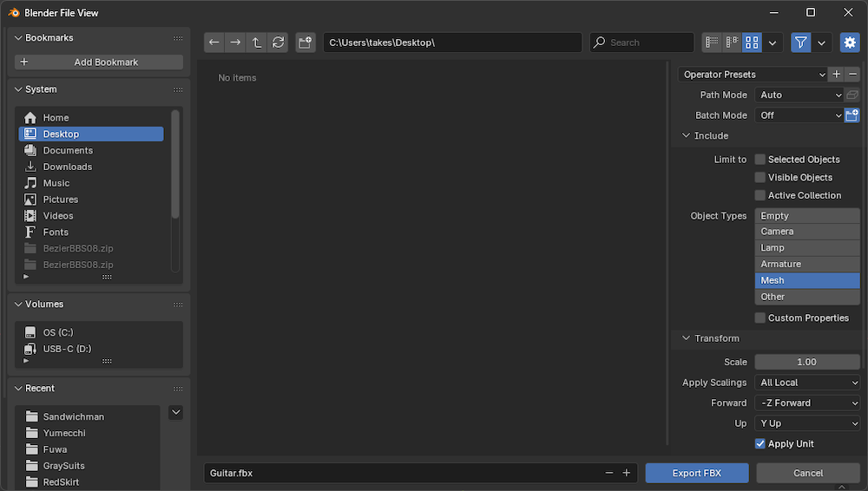This screenshot has width=868, height=491.
Task: Click the Add Bookmark button
Action: tap(99, 62)
